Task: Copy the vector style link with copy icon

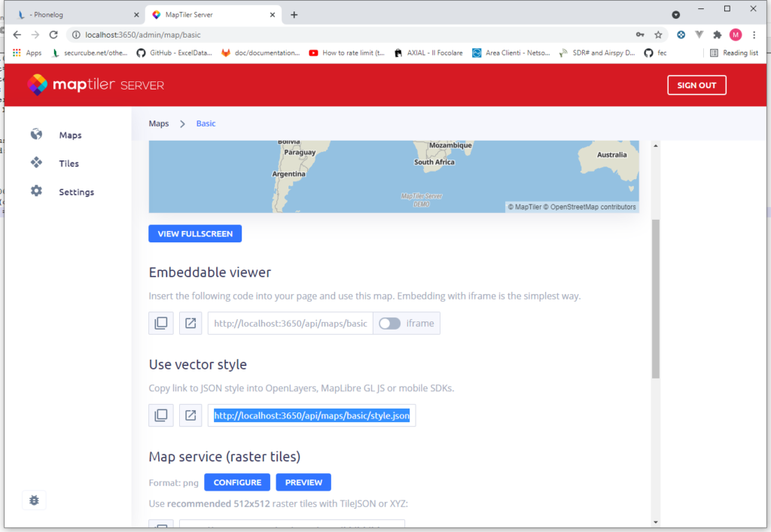Action: [x=160, y=415]
